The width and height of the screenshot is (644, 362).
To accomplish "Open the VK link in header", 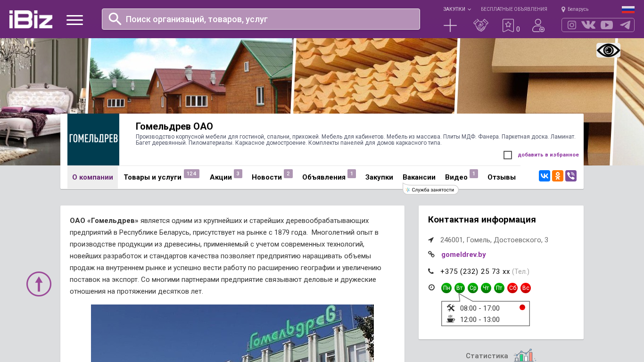I will [588, 25].
